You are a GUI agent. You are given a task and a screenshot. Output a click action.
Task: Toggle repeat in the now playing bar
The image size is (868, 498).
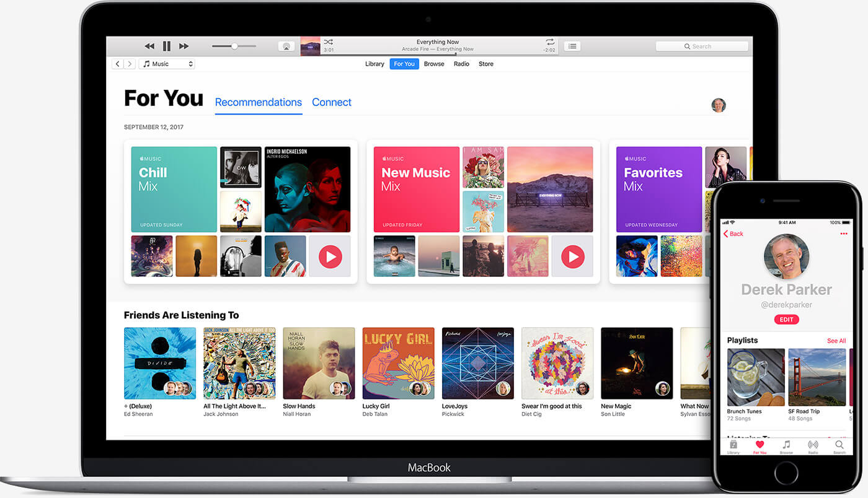[549, 41]
